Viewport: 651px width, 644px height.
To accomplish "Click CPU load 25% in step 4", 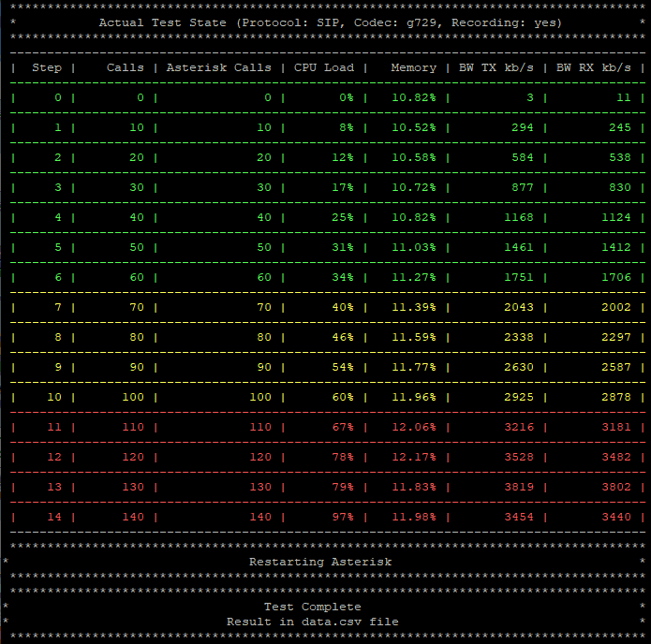I will click(343, 217).
